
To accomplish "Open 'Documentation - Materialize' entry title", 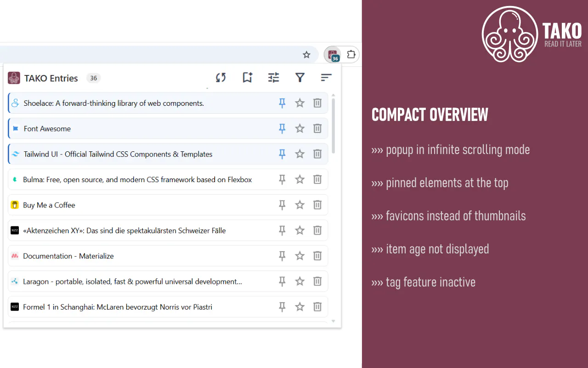I will pyautogui.click(x=68, y=256).
